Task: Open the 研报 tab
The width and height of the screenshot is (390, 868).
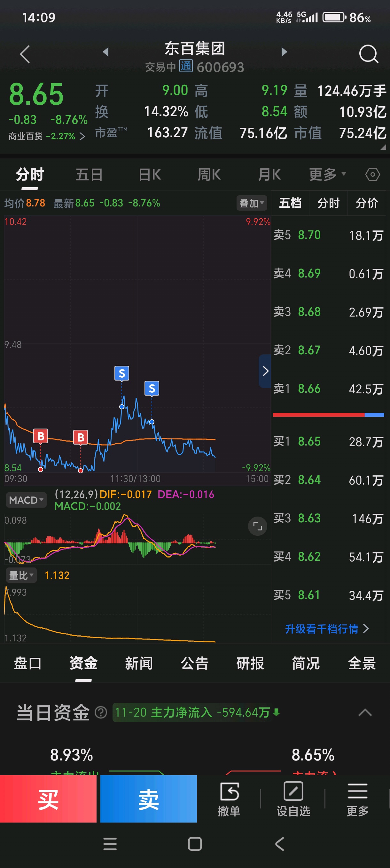Action: click(x=250, y=663)
